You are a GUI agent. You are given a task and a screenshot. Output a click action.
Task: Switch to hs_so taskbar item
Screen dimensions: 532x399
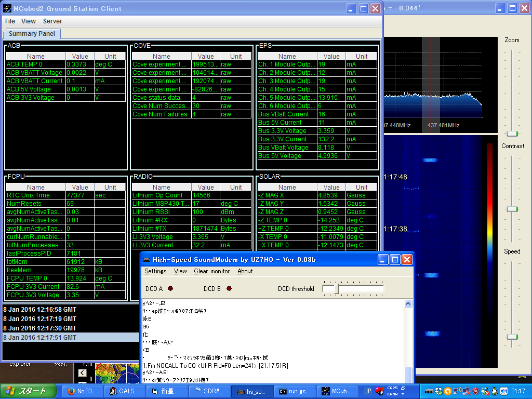[x=251, y=391]
